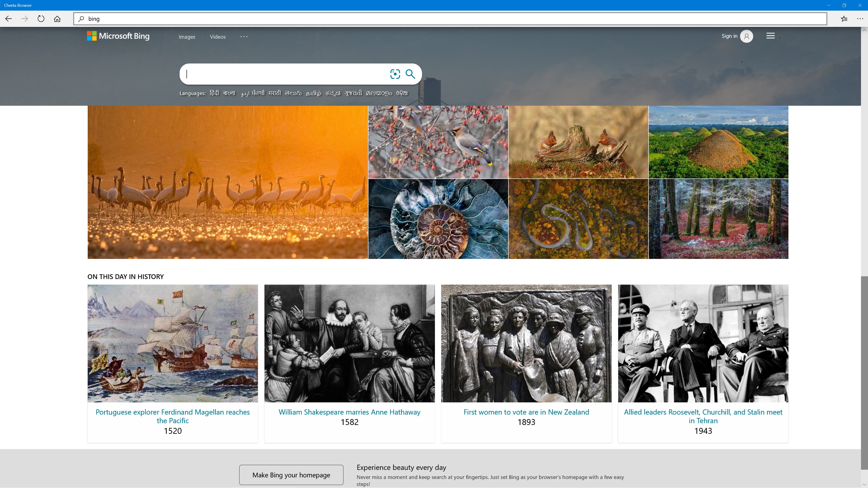Go to the browser home icon

click(57, 19)
